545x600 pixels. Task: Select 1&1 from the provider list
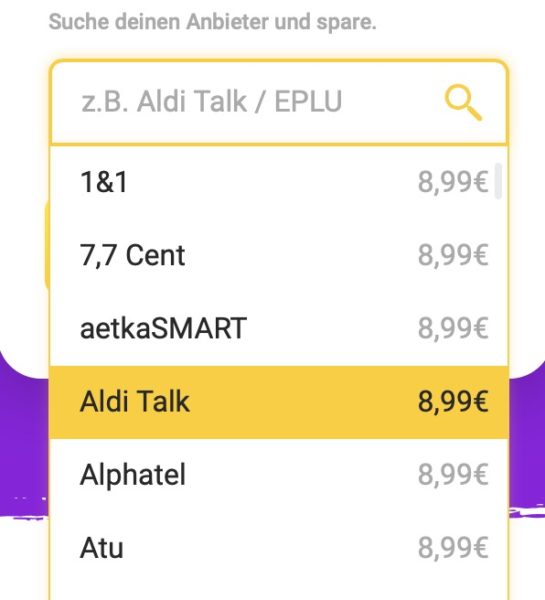[279, 182]
